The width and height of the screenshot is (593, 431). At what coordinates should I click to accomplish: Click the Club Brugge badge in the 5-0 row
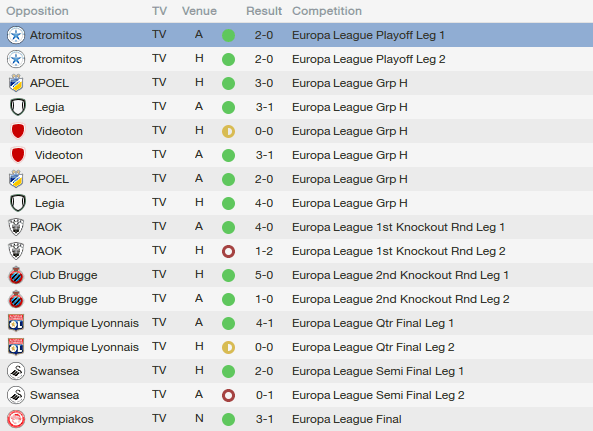[16, 275]
